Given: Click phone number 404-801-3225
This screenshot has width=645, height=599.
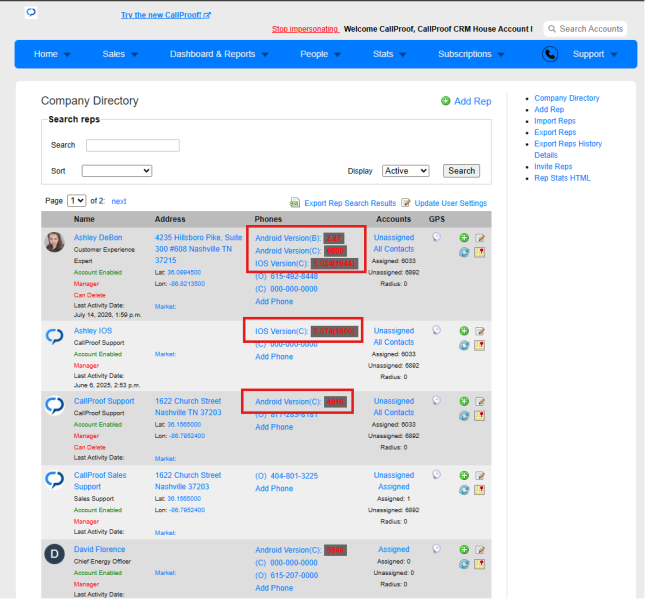Looking at the screenshot, I should coord(294,476).
